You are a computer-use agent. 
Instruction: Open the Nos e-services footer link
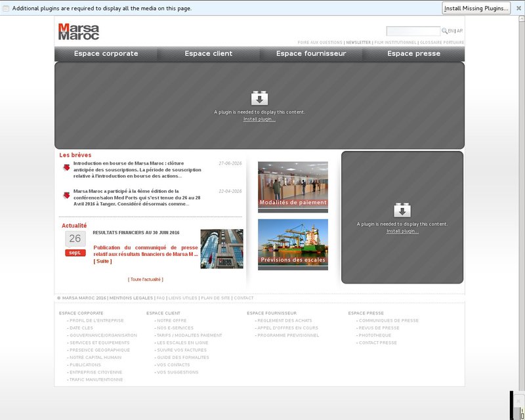pyautogui.click(x=175, y=328)
